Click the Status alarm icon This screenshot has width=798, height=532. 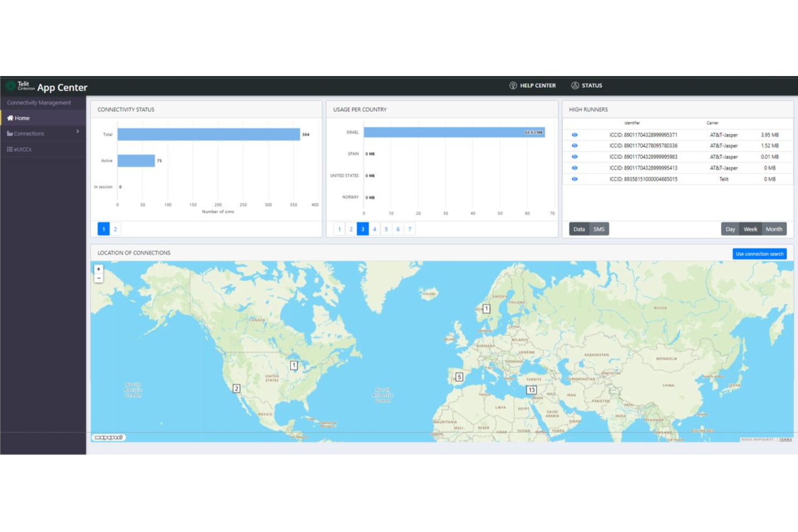(x=575, y=85)
